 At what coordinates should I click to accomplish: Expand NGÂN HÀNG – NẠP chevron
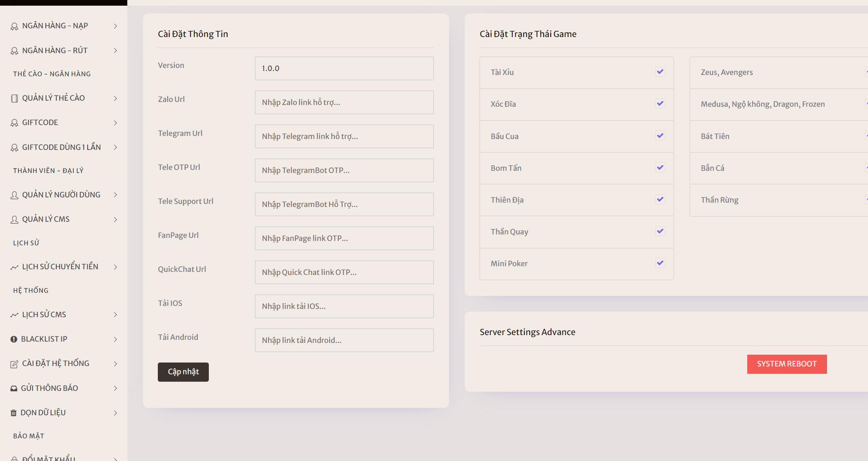[x=116, y=26]
